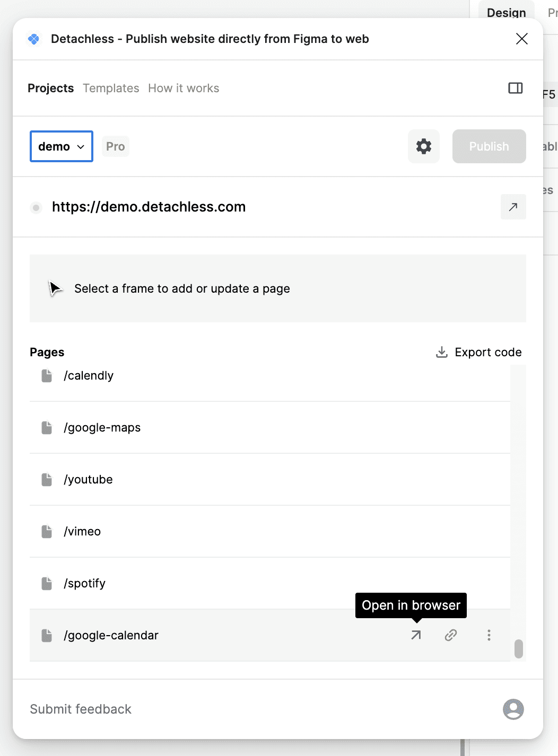
Task: Click the /youtube page file icon
Action: [47, 480]
